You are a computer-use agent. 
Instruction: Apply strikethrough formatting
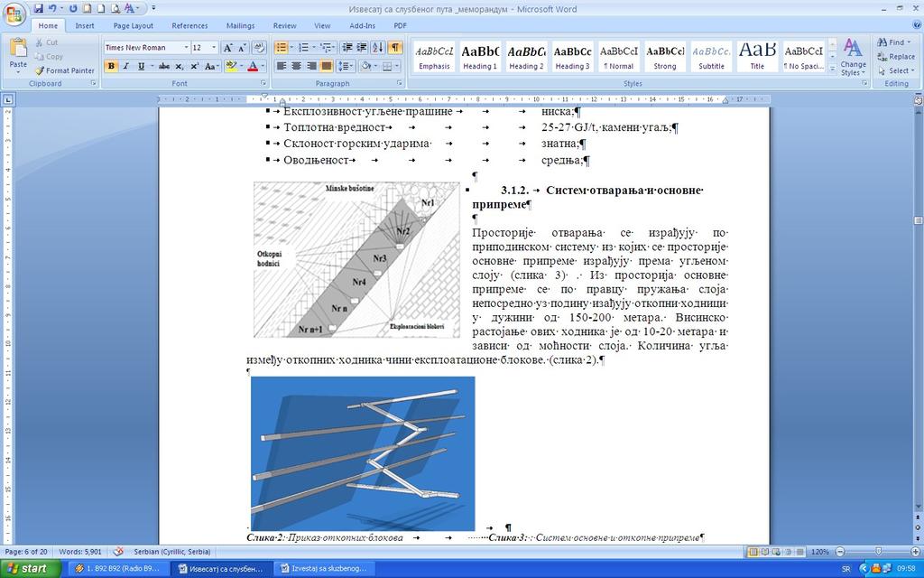click(x=164, y=66)
